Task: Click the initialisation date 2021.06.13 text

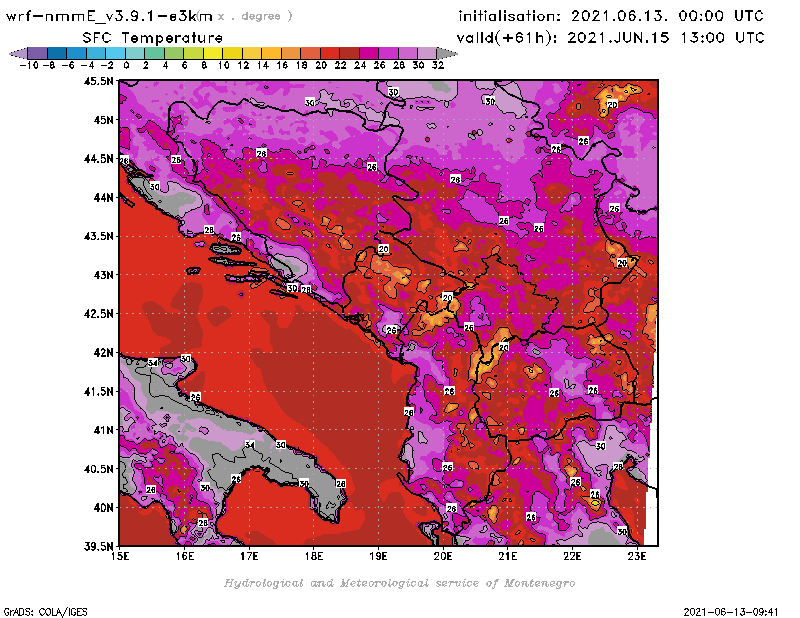Action: pyautogui.click(x=611, y=16)
